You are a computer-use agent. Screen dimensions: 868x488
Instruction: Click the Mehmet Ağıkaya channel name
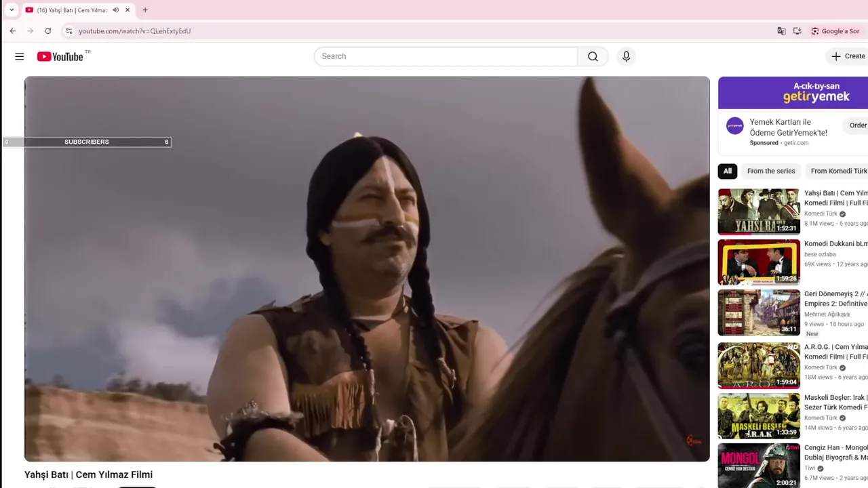[827, 314]
